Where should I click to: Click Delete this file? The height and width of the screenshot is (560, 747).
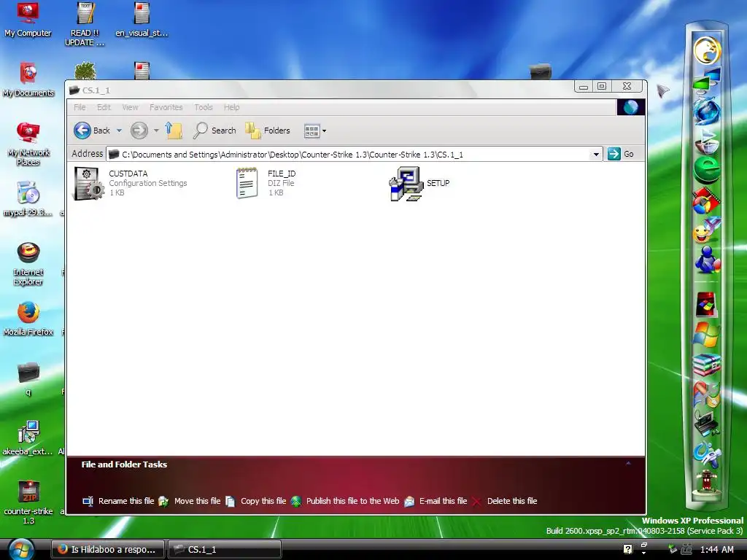coord(504,501)
